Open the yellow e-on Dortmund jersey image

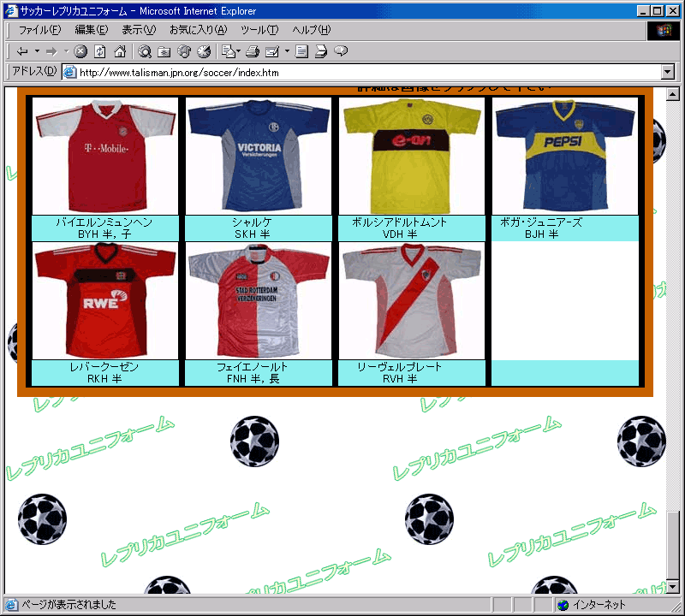412,156
